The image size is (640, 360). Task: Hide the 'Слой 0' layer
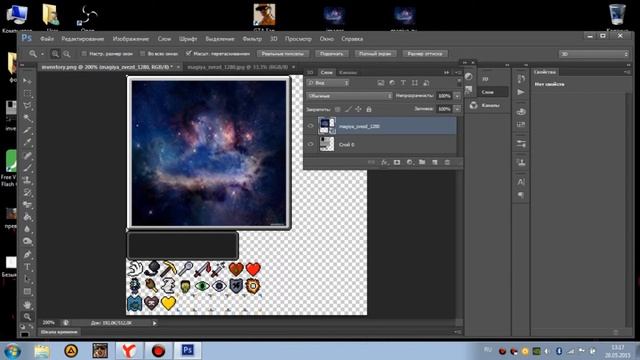(310, 144)
